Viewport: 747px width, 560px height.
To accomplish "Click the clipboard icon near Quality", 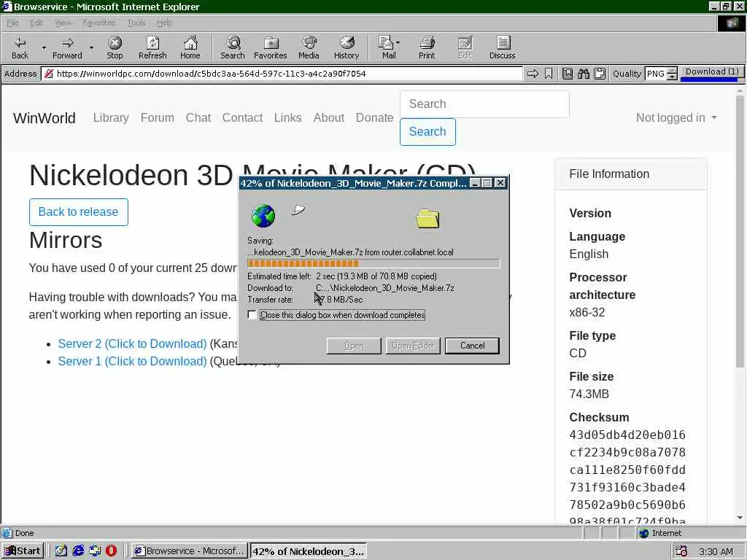I will [x=600, y=74].
